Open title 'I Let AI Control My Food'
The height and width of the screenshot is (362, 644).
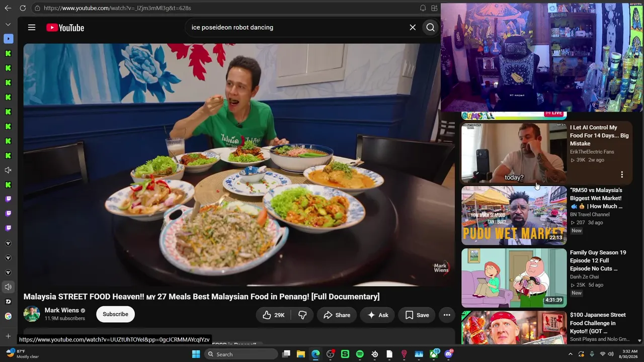point(599,135)
